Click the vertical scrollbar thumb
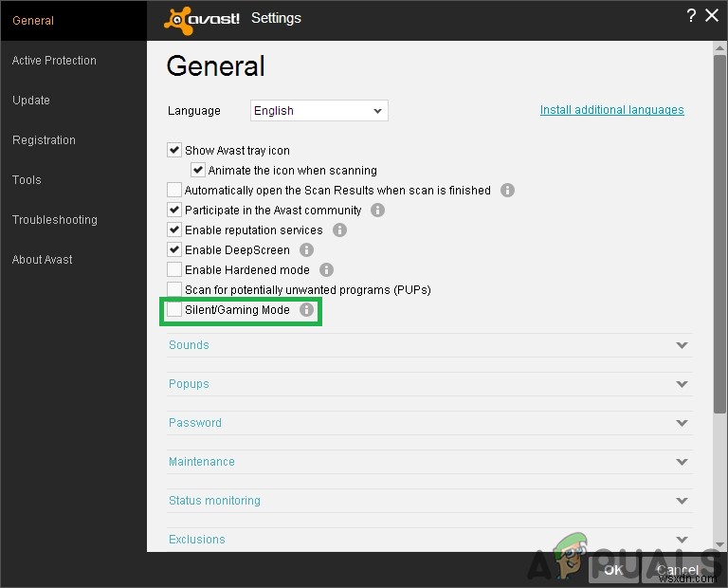 click(x=719, y=233)
